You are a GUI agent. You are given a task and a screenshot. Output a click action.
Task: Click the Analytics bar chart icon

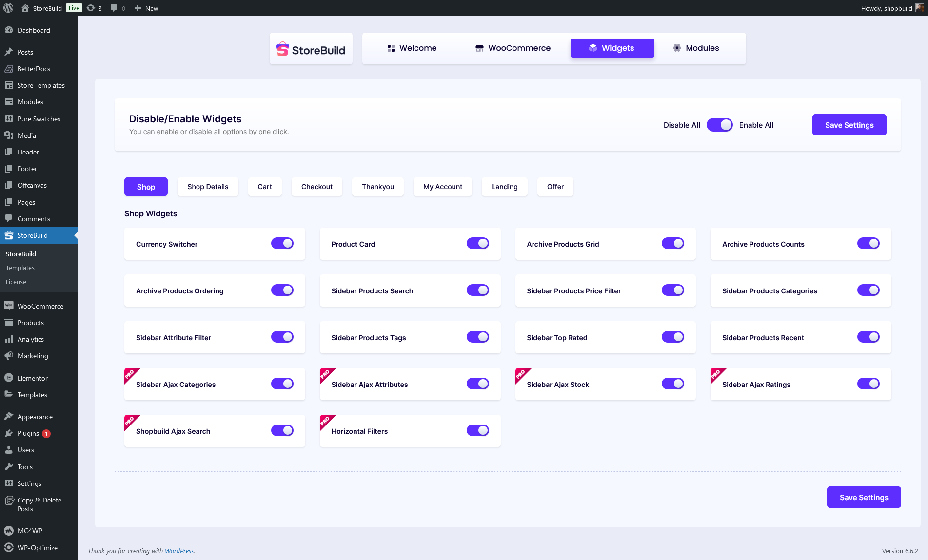coord(9,339)
